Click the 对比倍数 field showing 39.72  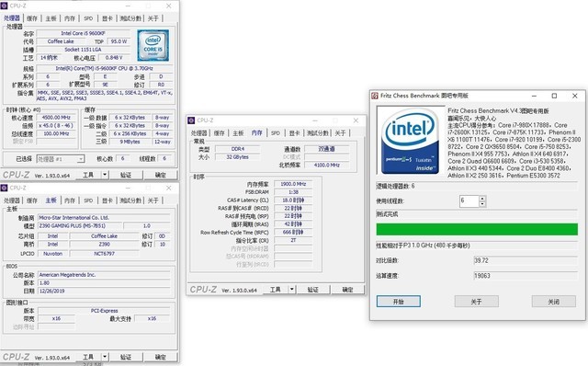[x=526, y=260]
